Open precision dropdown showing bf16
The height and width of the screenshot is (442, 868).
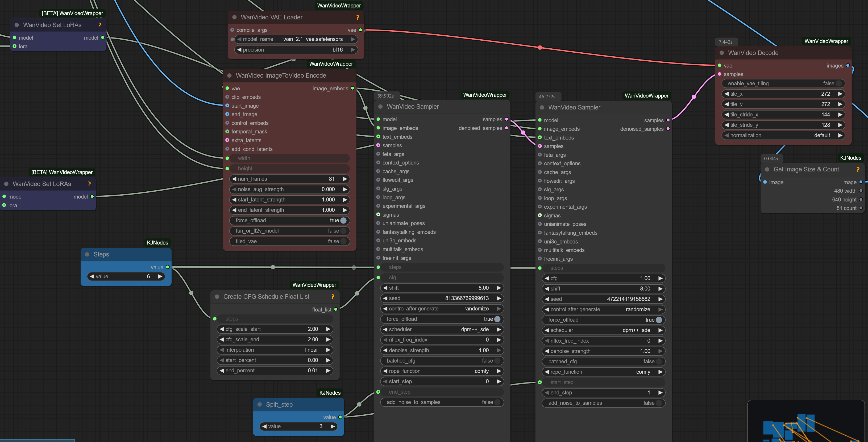coord(296,49)
